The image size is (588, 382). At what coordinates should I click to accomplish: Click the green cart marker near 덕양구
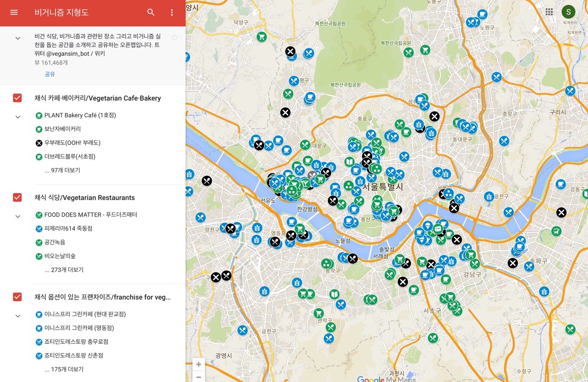click(262, 37)
